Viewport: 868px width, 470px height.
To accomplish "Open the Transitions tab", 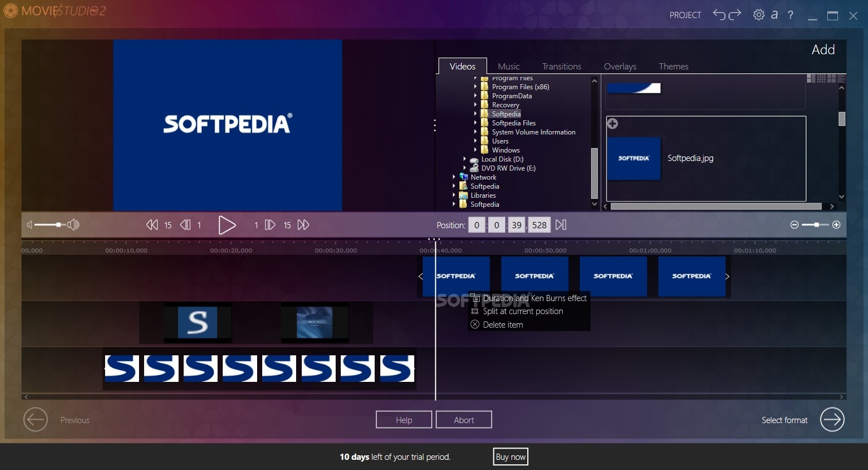I will point(562,66).
